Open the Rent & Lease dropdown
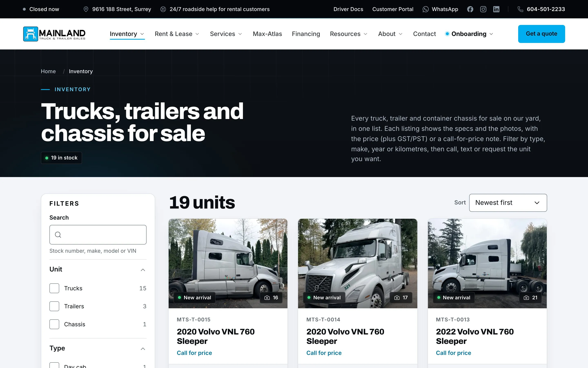 click(x=177, y=34)
